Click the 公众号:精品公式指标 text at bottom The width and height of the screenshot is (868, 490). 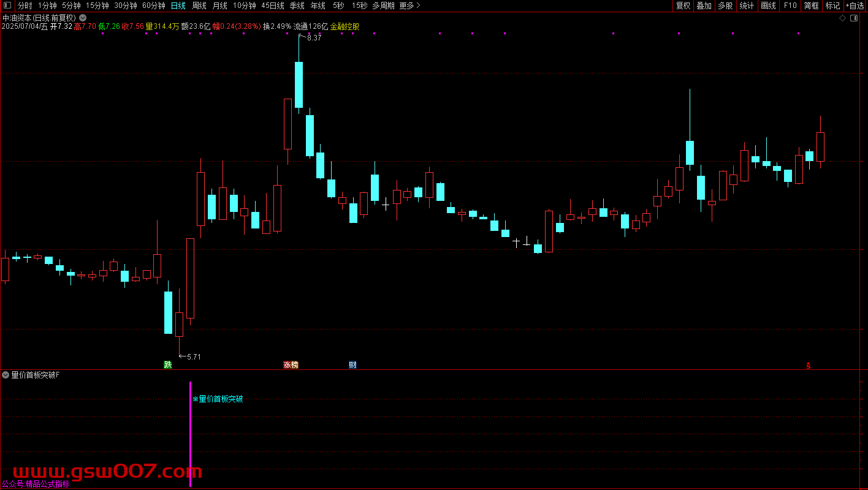[x=36, y=484]
